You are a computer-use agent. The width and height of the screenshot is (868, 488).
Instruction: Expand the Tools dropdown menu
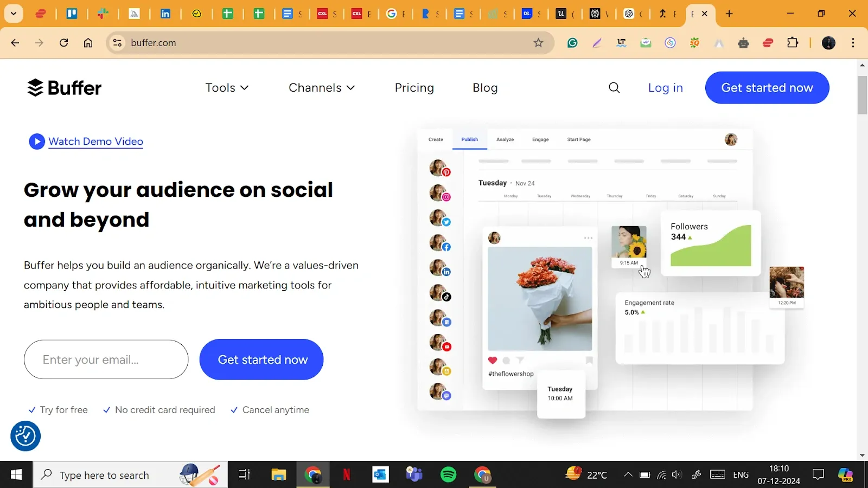227,88
